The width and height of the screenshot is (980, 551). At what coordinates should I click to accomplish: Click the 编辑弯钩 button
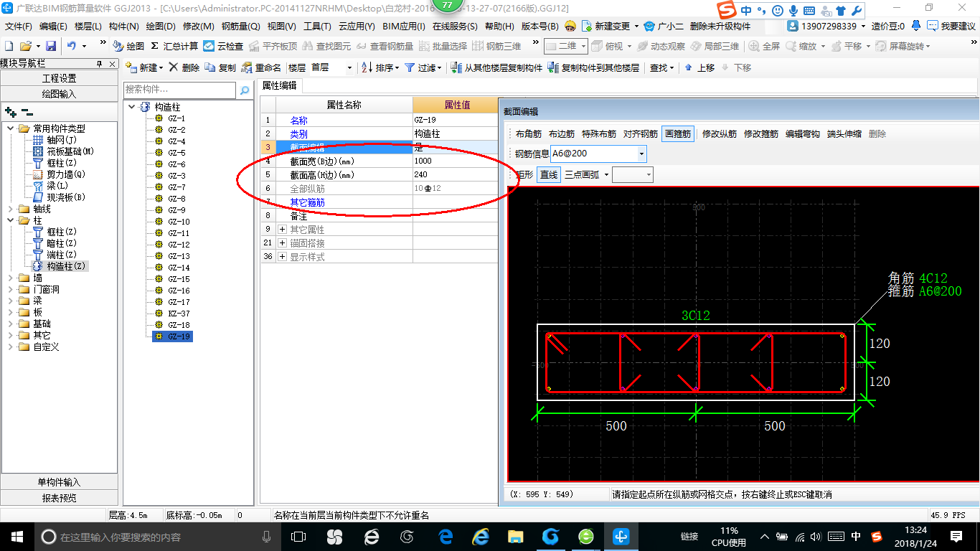point(803,134)
